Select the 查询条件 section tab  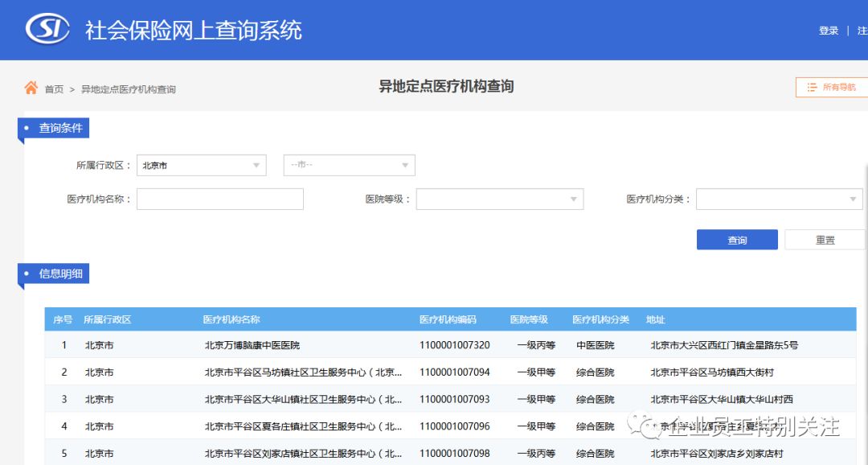point(54,128)
